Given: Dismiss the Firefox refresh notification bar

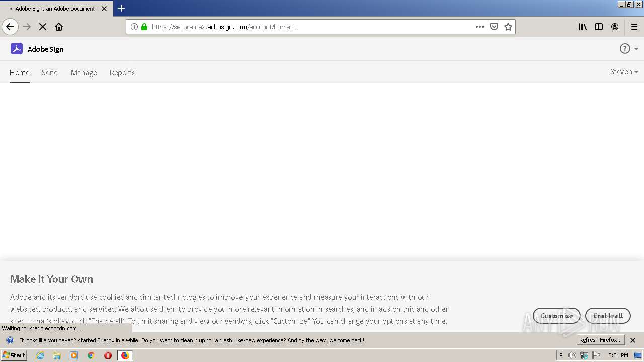Looking at the screenshot, I should point(633,340).
